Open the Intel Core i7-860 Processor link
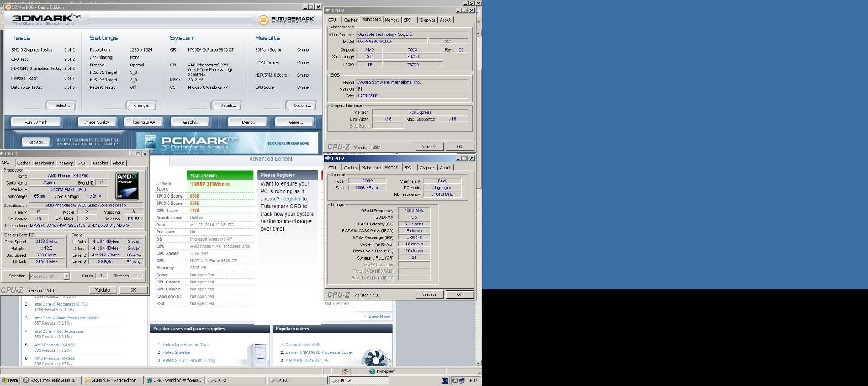Screen dimensions: 868x386 [59, 331]
